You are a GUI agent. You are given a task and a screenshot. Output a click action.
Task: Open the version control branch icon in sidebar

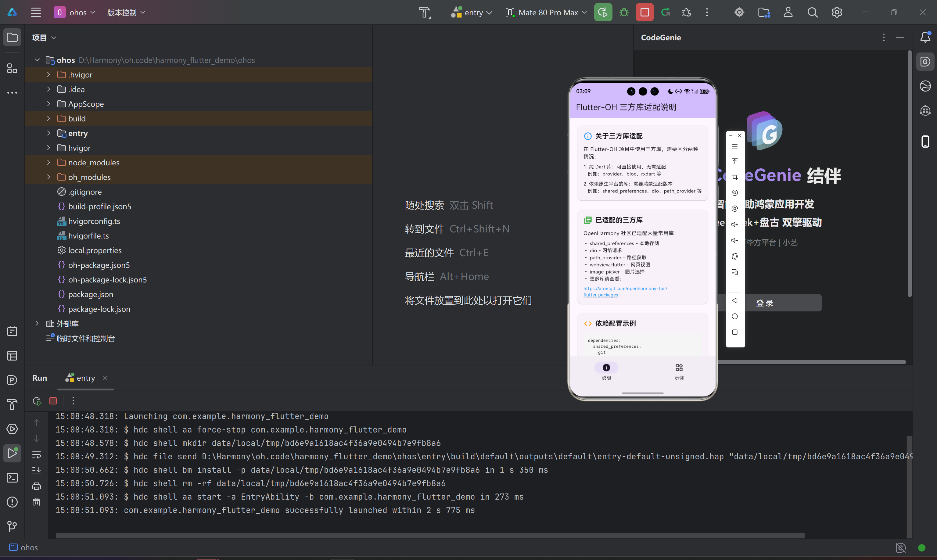(12, 526)
